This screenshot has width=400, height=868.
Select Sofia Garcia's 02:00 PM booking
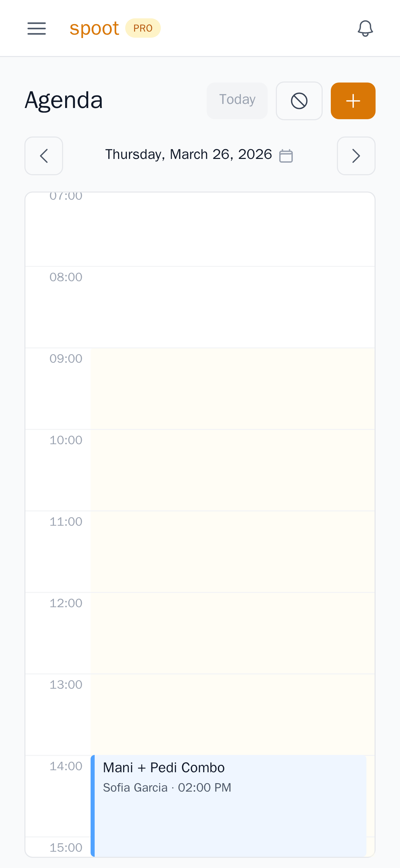coord(167,787)
